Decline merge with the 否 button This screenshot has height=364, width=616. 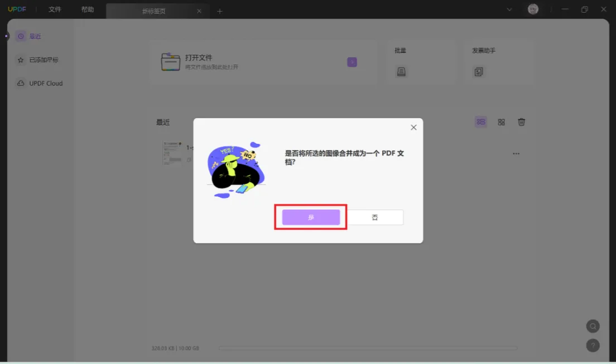(x=375, y=217)
